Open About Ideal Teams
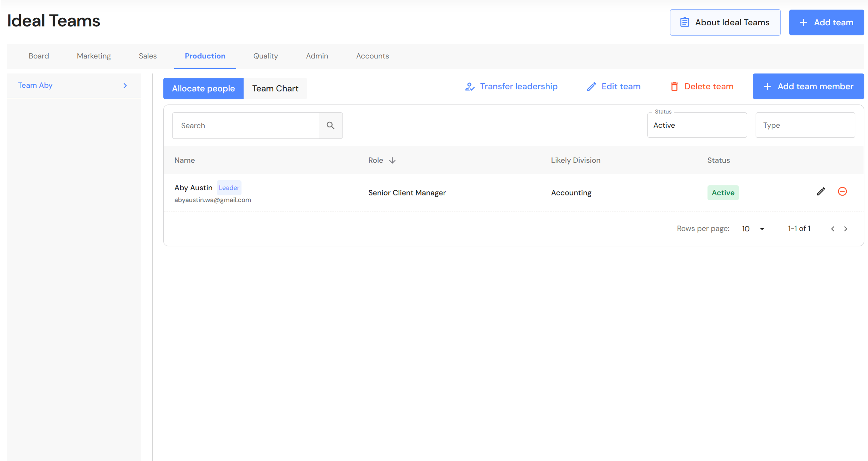This screenshot has height=461, width=868. [x=725, y=23]
